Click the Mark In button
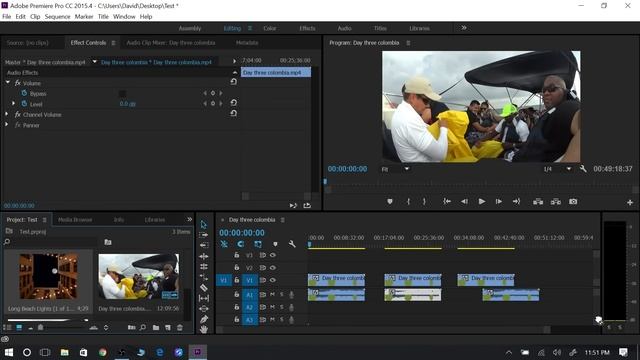The width and height of the screenshot is (640, 360). point(408,202)
